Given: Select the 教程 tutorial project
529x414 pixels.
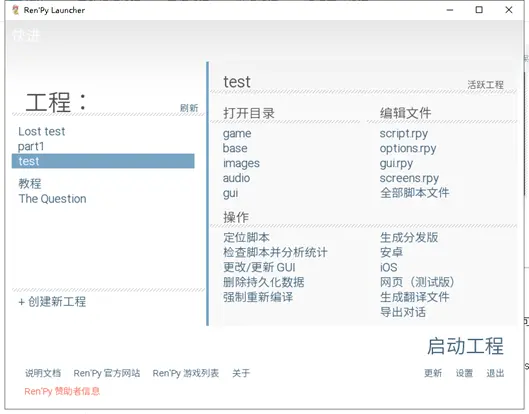Looking at the screenshot, I should pyautogui.click(x=30, y=184).
